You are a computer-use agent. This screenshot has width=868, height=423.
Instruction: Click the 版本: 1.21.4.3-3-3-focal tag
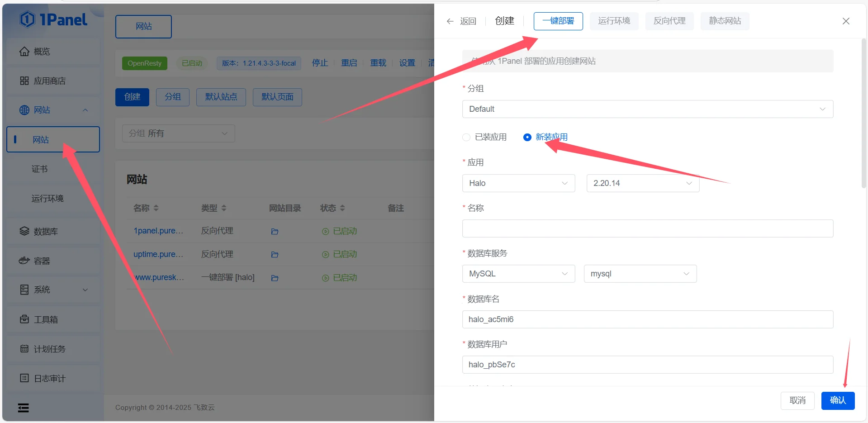[259, 63]
